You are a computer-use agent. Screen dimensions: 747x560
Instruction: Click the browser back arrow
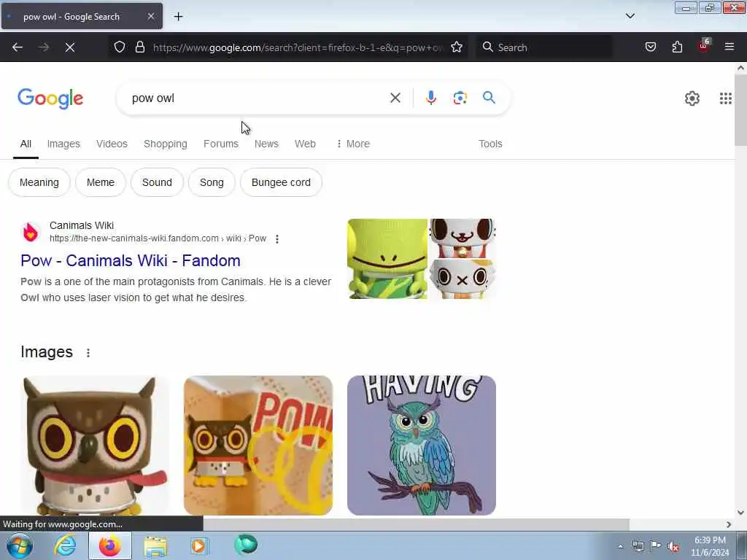[18, 47]
